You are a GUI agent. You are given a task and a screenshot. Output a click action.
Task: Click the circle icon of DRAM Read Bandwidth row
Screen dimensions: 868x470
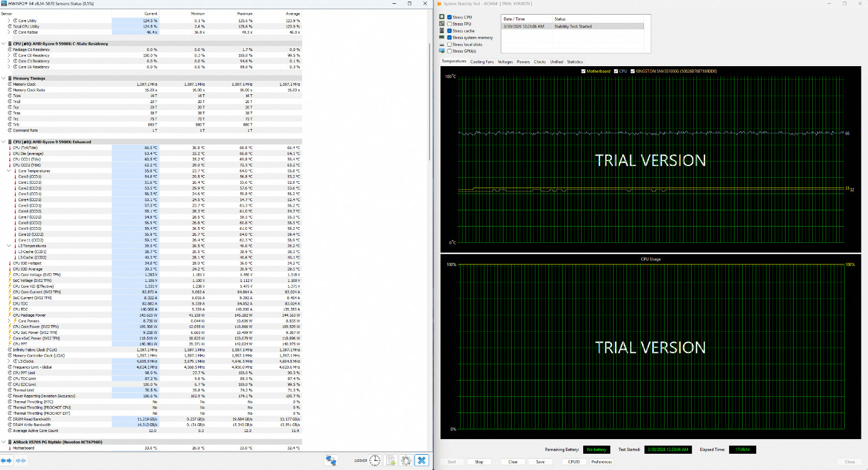tap(10, 419)
